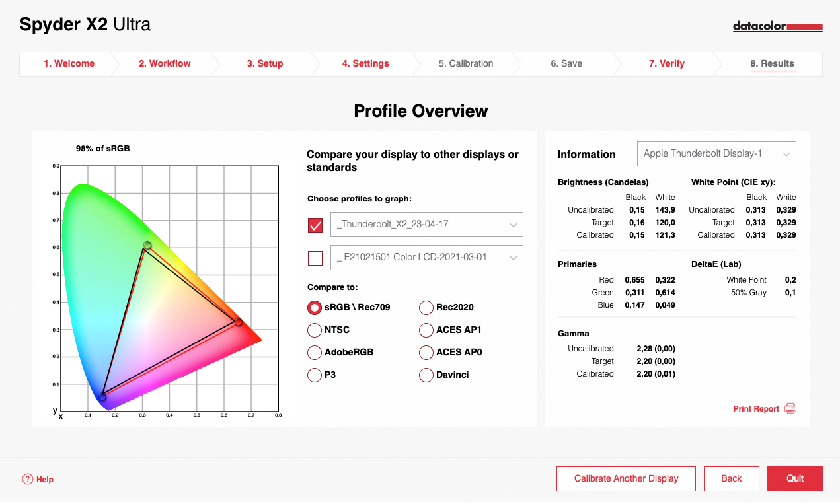Click the red primary marker on gamut chart
The height and width of the screenshot is (504, 840).
click(x=239, y=322)
